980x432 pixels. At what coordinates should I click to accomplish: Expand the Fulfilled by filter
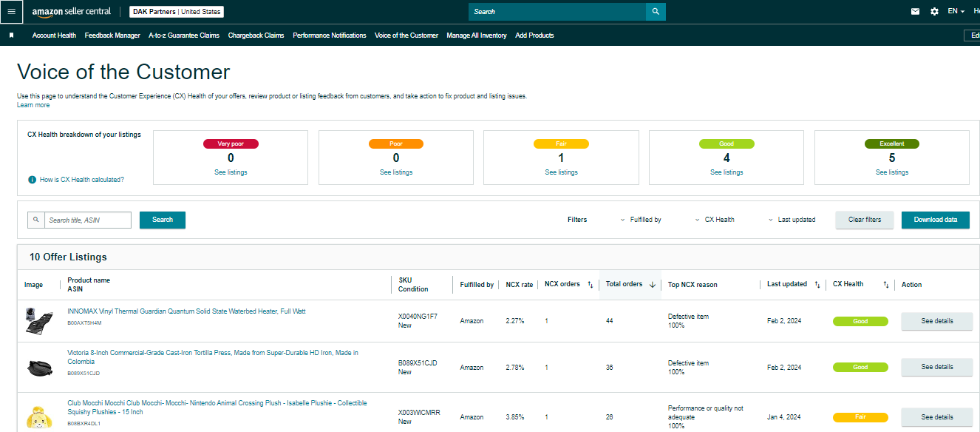(641, 220)
